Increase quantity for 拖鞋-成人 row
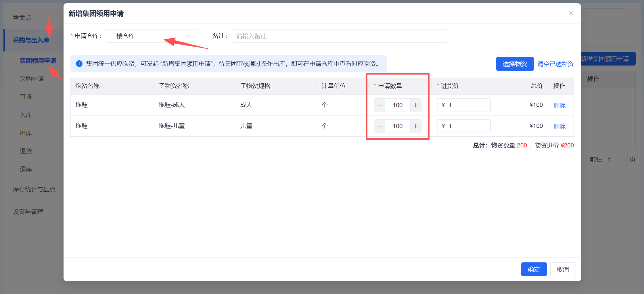The image size is (644, 294). click(416, 105)
